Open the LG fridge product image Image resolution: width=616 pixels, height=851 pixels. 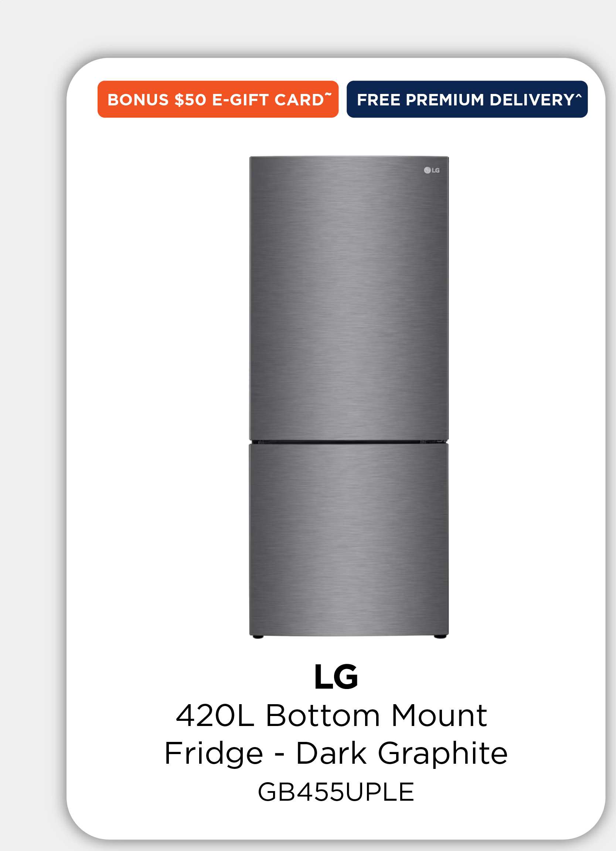coord(349,397)
